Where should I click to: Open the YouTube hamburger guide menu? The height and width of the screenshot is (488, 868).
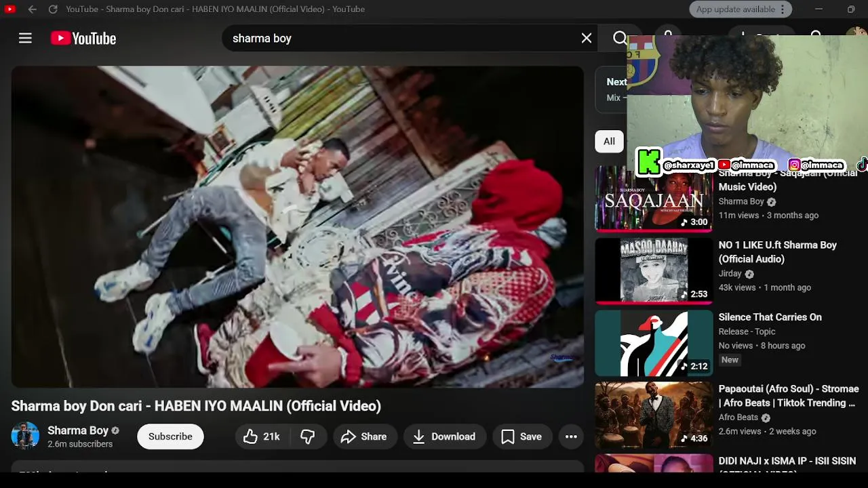pos(25,39)
